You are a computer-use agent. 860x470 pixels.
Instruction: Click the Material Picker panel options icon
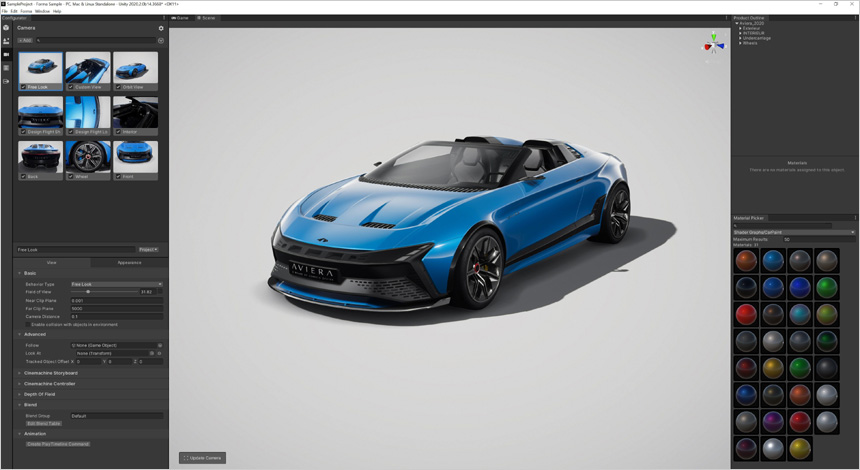click(x=855, y=217)
